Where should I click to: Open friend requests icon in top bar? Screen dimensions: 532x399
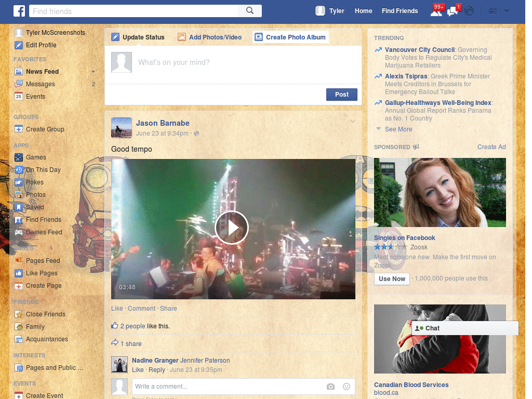436,10
